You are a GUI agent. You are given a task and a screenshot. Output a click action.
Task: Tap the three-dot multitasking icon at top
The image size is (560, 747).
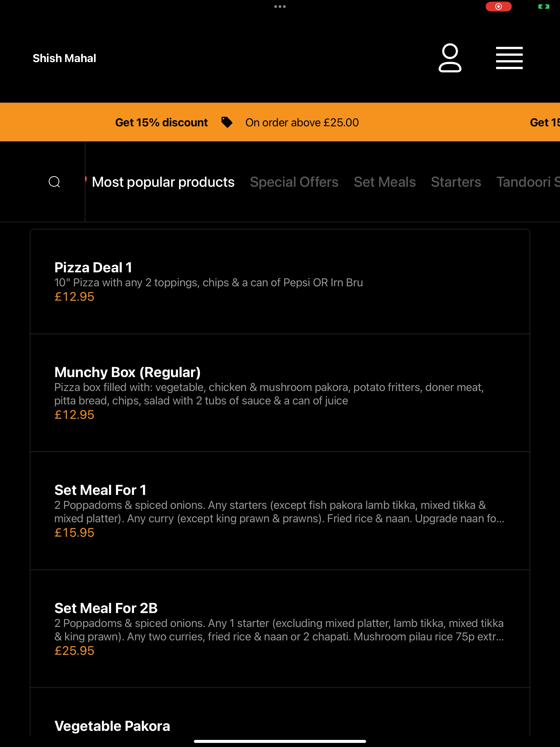click(x=280, y=6)
